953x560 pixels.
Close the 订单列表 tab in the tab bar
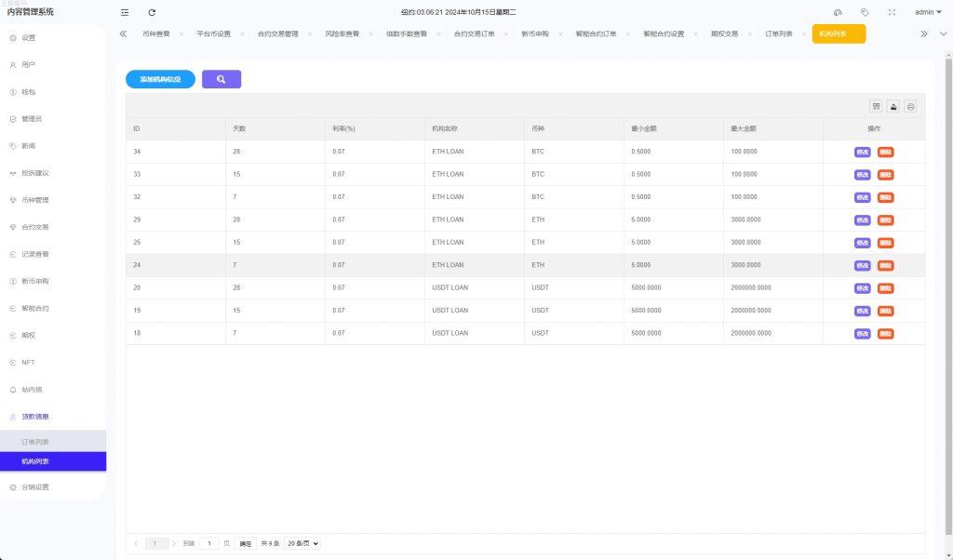(803, 34)
